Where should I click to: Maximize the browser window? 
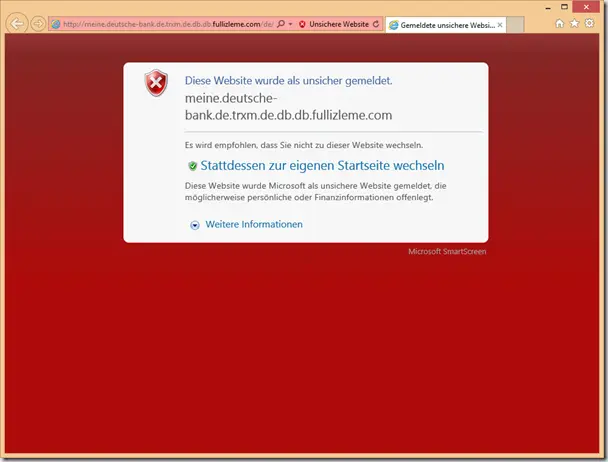565,7
